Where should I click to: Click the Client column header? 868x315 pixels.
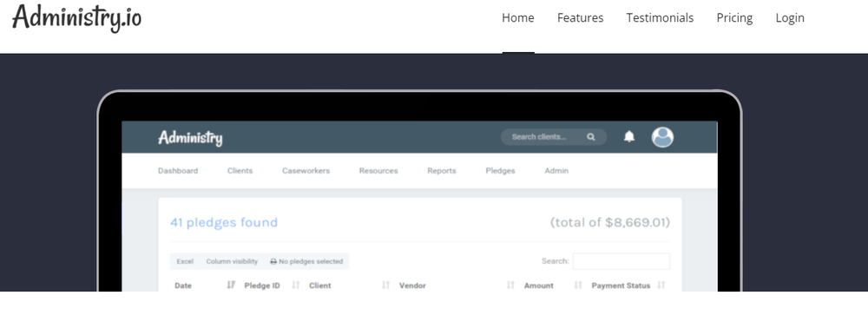(320, 285)
